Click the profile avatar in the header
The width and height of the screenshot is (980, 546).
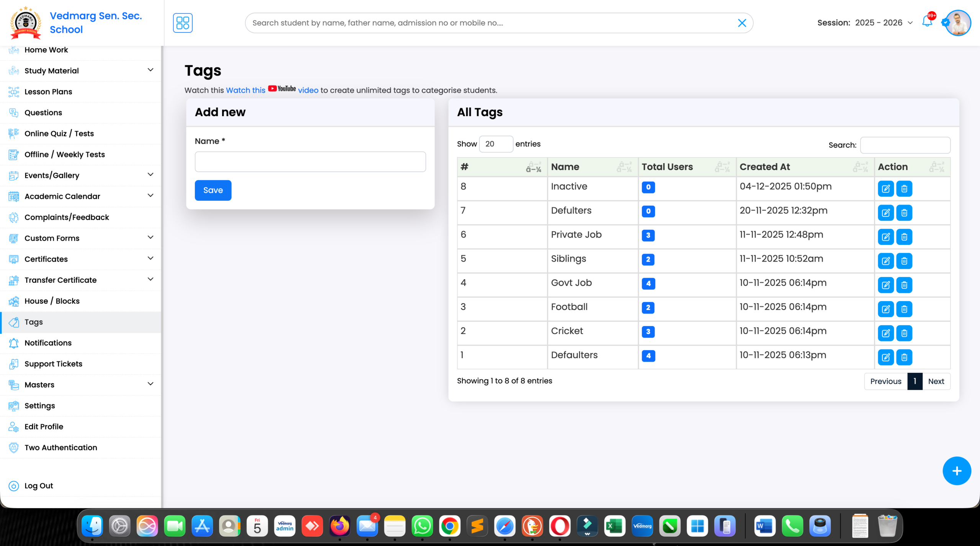point(956,23)
